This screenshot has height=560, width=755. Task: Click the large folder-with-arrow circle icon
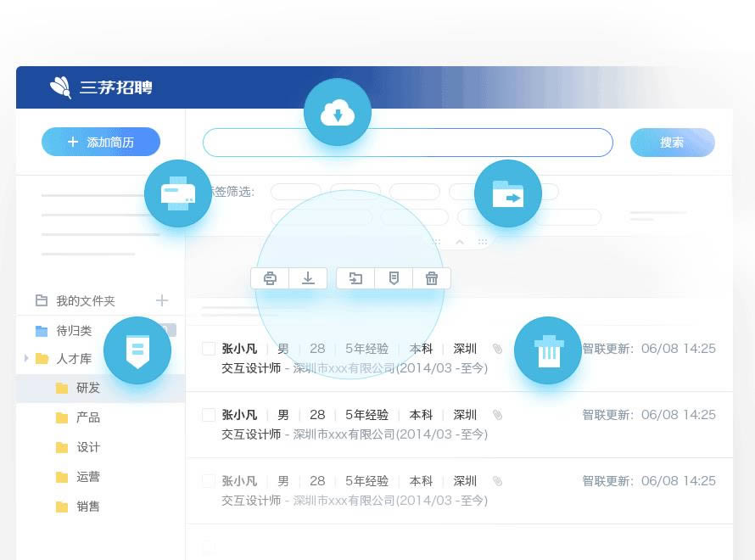pyautogui.click(x=507, y=194)
